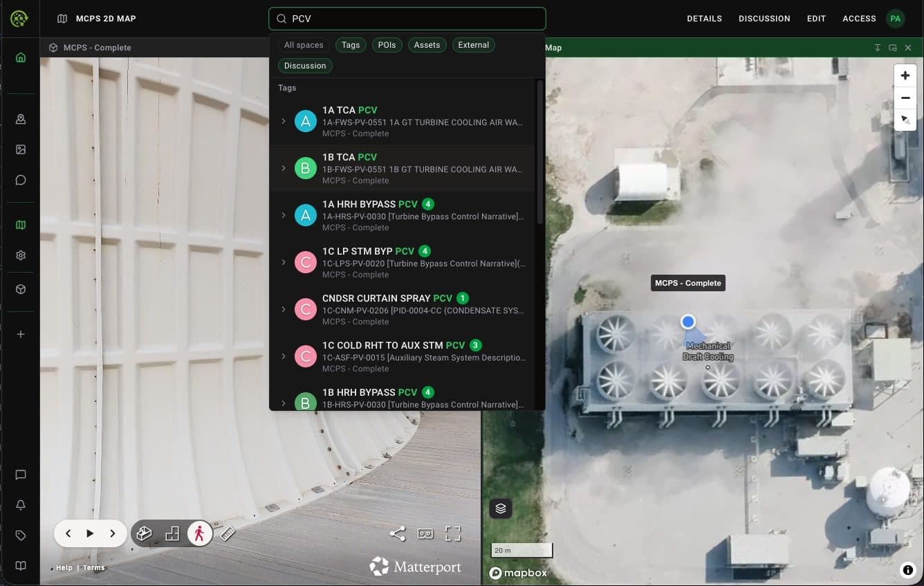Open the CNDSR CURTAIN SPRAY PCV result
The image size is (924, 586).
tap(402, 309)
